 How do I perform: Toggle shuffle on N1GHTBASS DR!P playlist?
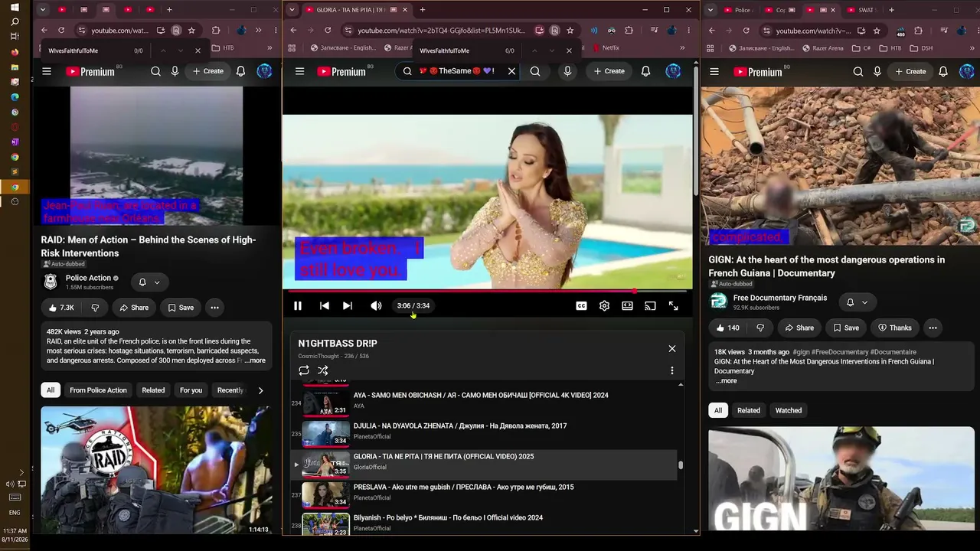(323, 370)
